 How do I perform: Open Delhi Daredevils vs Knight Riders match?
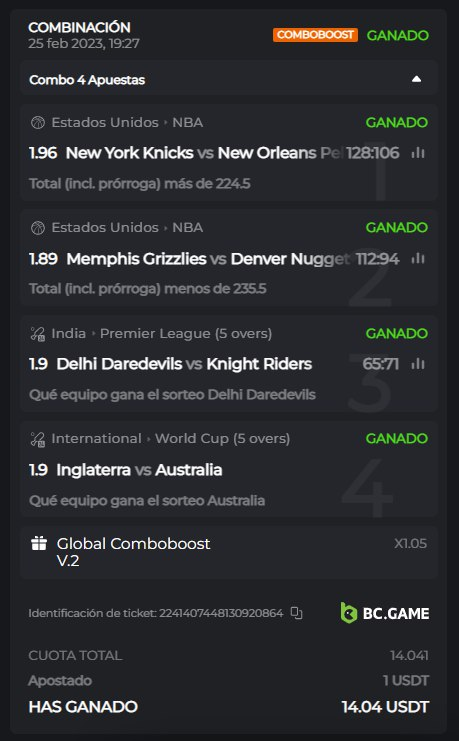(x=184, y=364)
